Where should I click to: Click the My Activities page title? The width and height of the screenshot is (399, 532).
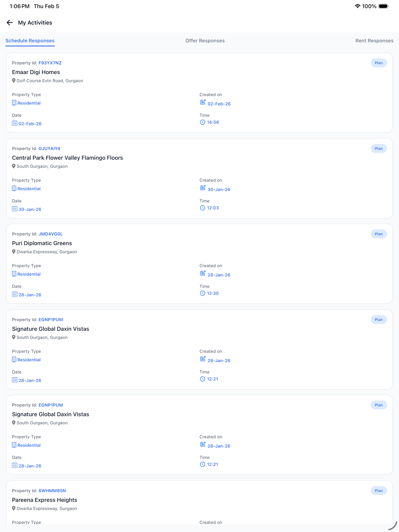(x=35, y=23)
